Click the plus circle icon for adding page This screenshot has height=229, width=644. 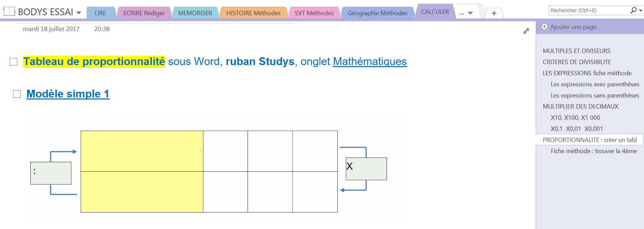(x=544, y=27)
